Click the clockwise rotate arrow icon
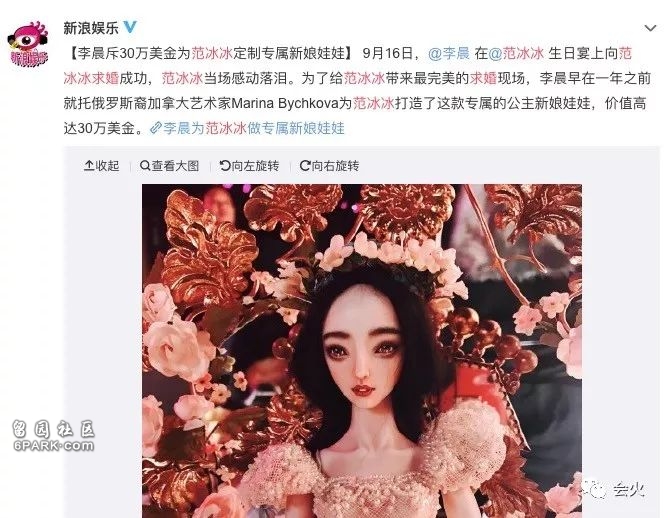Image resolution: width=666 pixels, height=518 pixels. 305,166
